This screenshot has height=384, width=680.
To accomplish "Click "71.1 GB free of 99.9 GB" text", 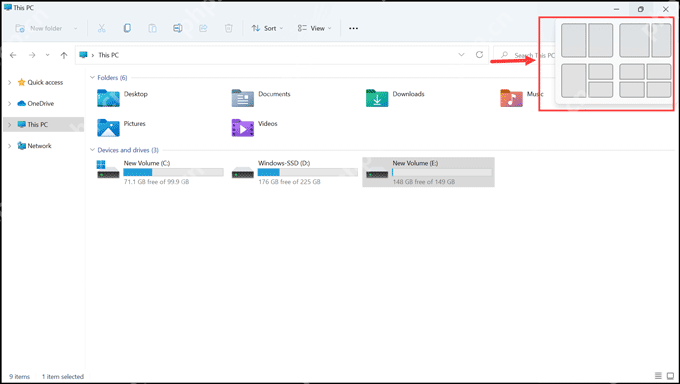I will 157,182.
